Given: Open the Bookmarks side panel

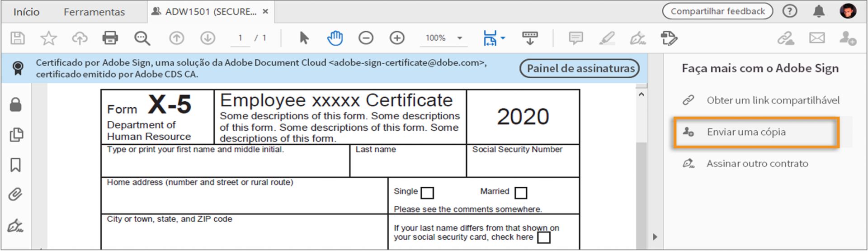Looking at the screenshot, I should [x=15, y=165].
